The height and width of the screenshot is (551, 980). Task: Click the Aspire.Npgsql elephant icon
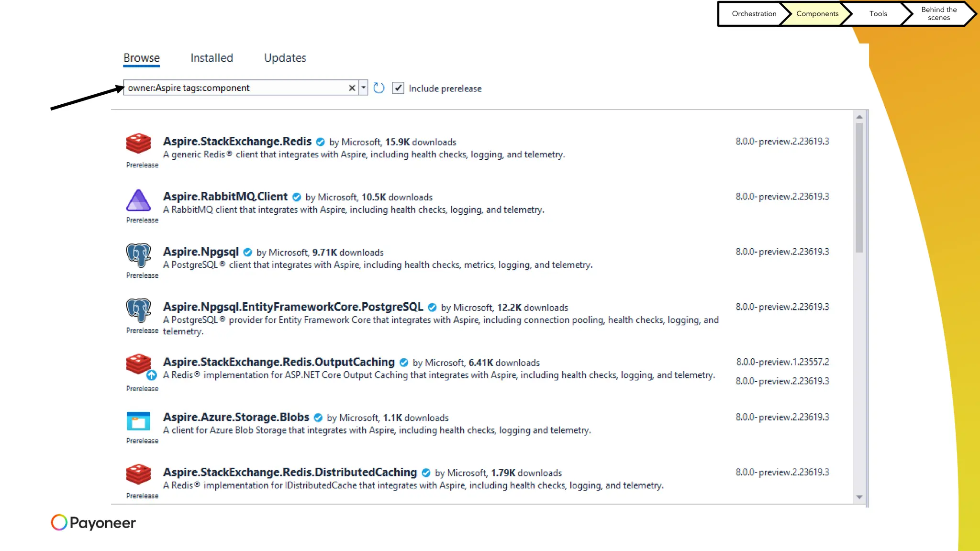pyautogui.click(x=138, y=255)
